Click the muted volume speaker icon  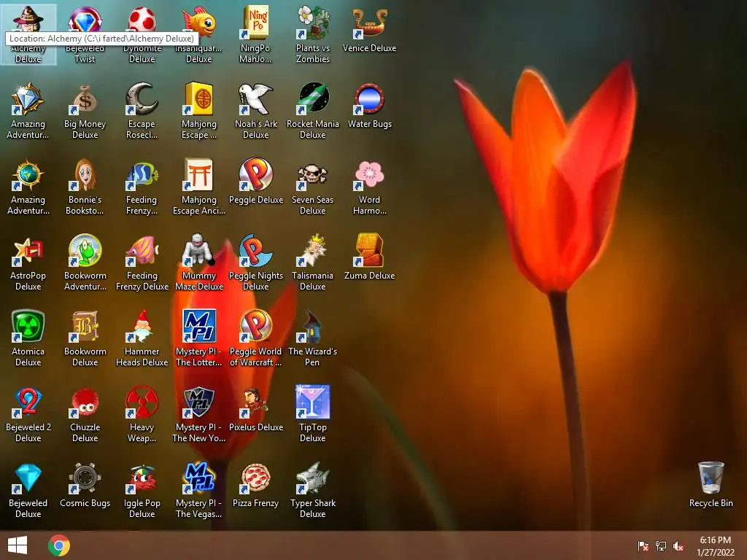[678, 546]
